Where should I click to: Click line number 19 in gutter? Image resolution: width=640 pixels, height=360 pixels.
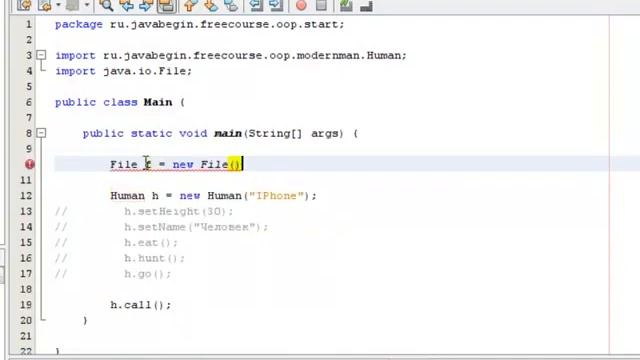[x=26, y=305]
